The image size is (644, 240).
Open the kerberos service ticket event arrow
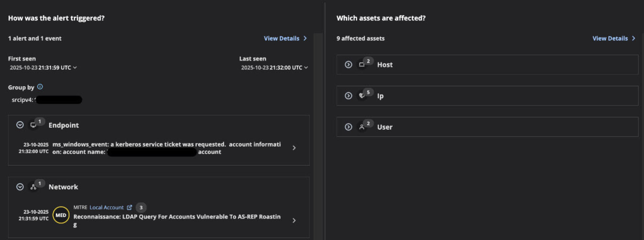click(x=294, y=148)
